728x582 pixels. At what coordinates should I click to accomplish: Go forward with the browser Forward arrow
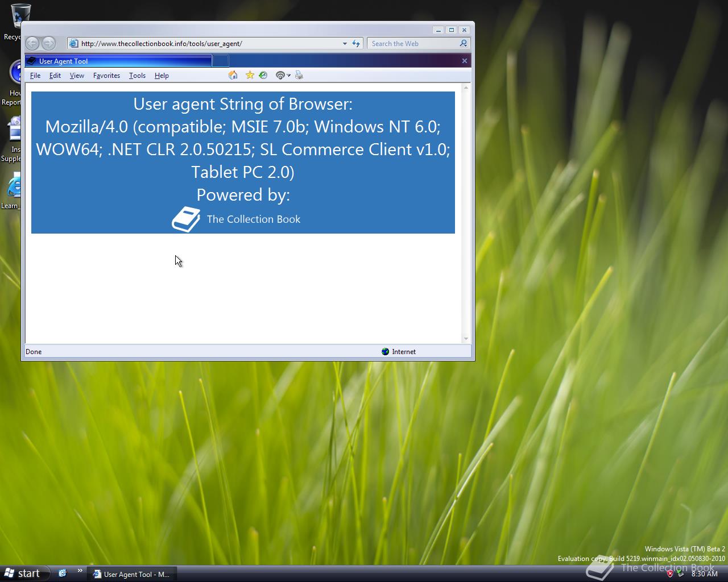[49, 43]
